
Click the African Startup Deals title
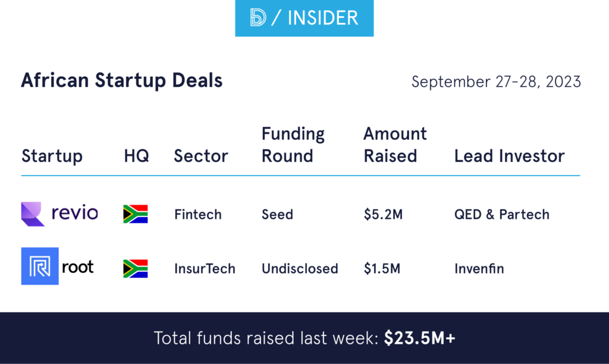pos(121,80)
